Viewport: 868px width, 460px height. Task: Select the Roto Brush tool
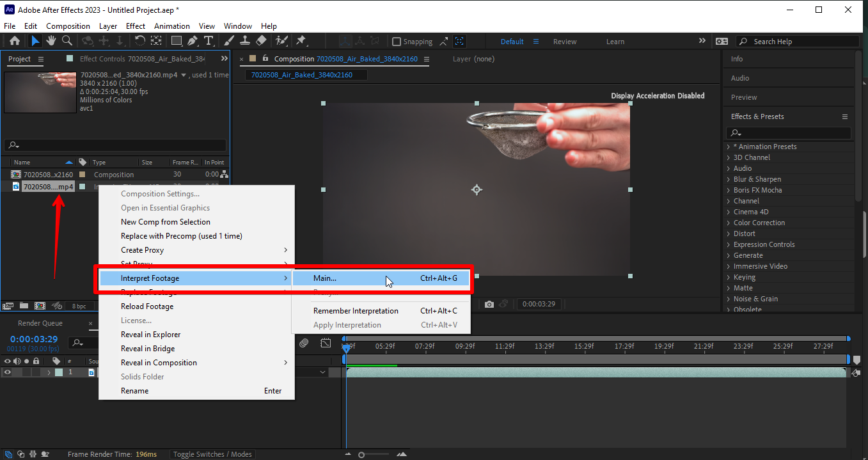coord(281,41)
